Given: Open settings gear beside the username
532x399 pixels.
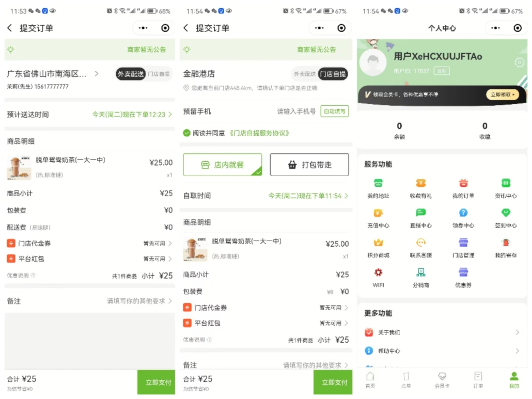Looking at the screenshot, I should click(x=519, y=62).
